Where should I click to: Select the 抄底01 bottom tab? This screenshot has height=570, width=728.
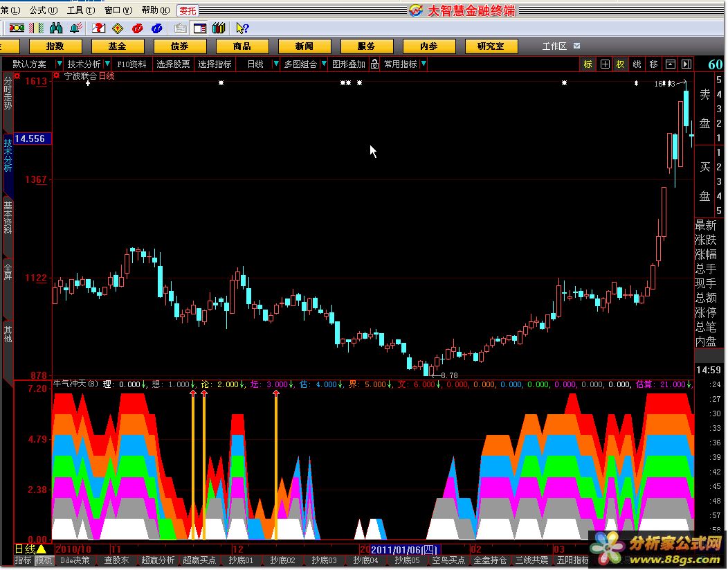click(241, 560)
